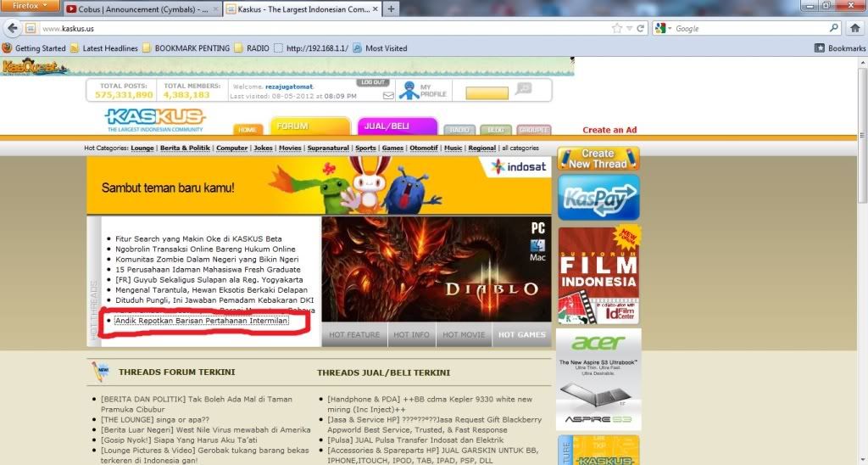The width and height of the screenshot is (868, 465).
Task: Click the My Profile avatar icon
Action: click(409, 90)
